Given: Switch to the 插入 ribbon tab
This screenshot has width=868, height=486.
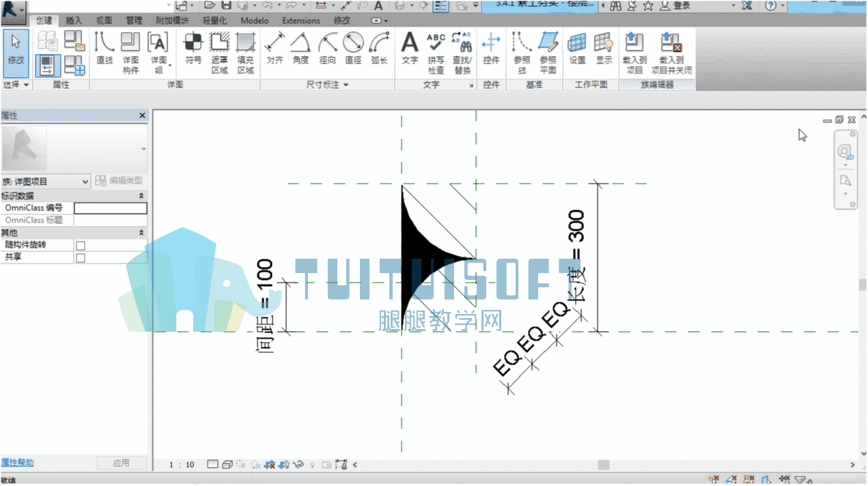Looking at the screenshot, I should point(74,20).
